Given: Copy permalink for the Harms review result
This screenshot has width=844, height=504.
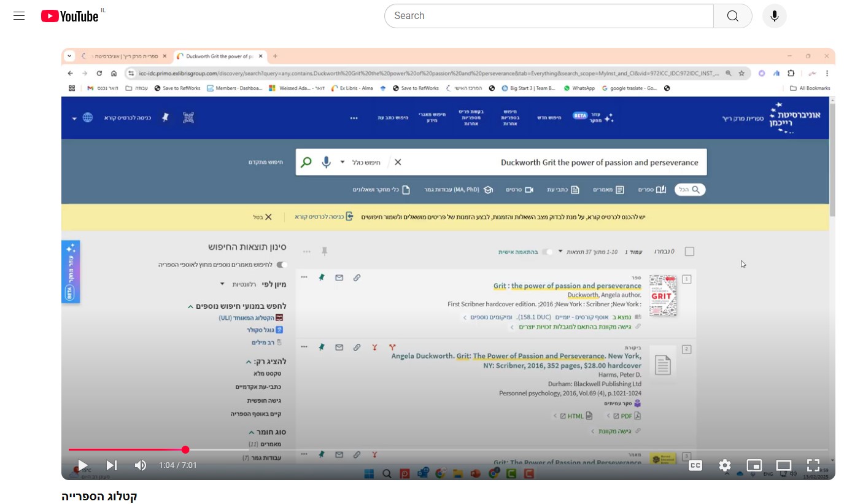Looking at the screenshot, I should [x=357, y=347].
